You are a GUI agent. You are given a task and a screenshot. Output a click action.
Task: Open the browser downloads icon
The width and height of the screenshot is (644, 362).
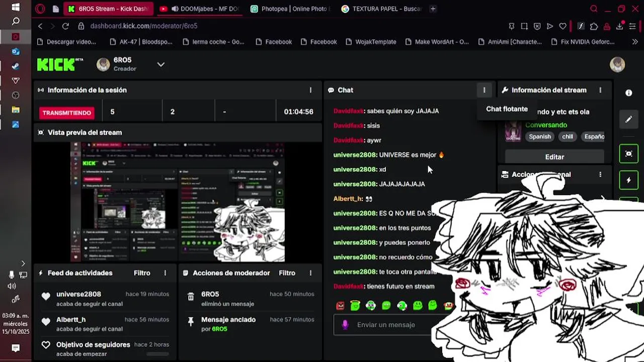620,26
